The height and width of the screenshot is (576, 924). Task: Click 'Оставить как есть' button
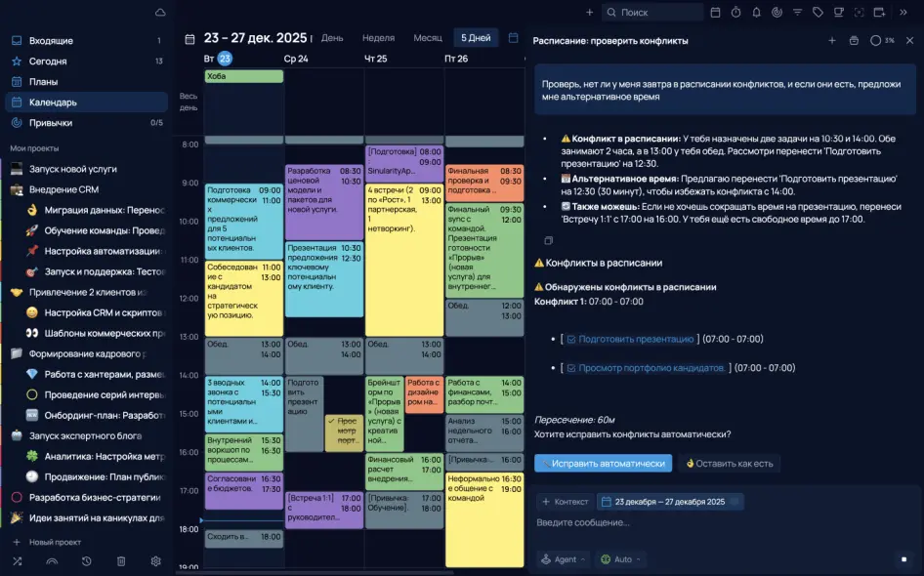(x=729, y=464)
